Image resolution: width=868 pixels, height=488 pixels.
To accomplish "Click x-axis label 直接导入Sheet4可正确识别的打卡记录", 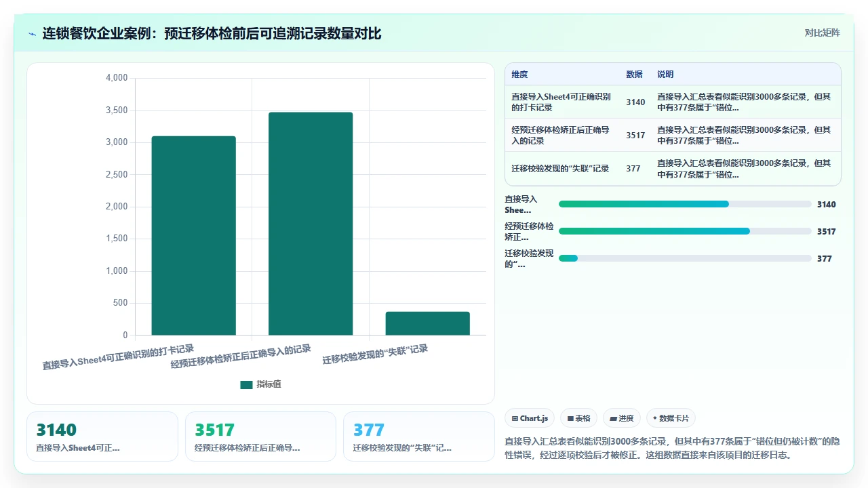I will [118, 357].
